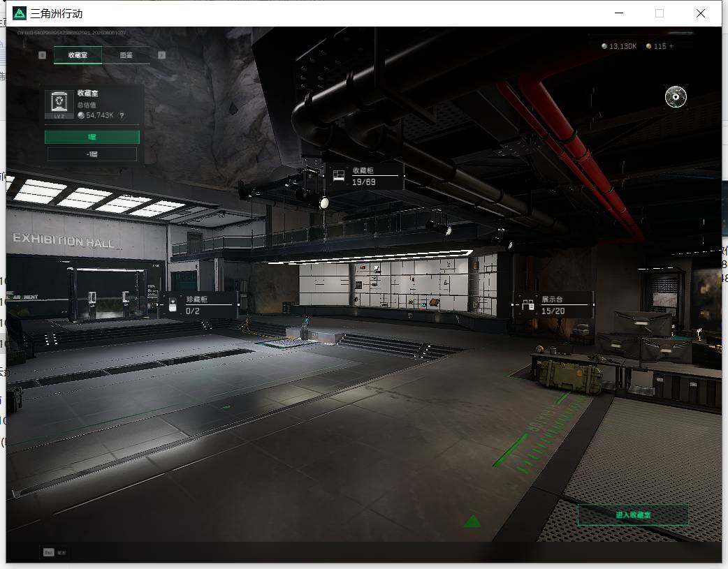Click the 展示台 display stand icon
This screenshot has width=728, height=569.
528,305
